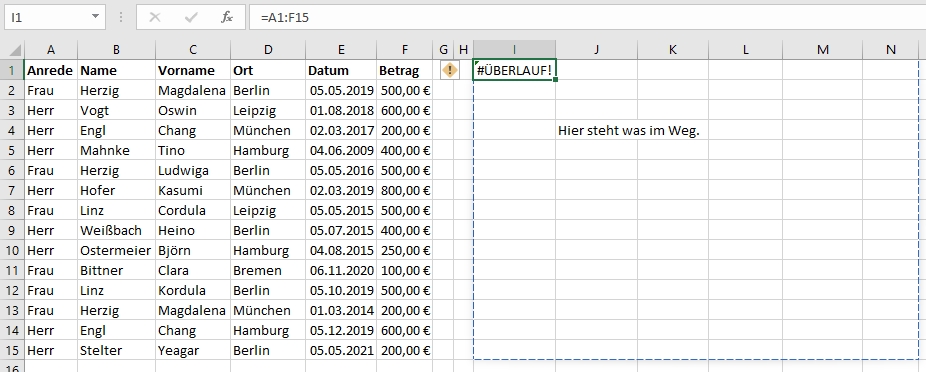Viewport: 926px width, 372px height.
Task: Select column D header
Action: click(268, 50)
